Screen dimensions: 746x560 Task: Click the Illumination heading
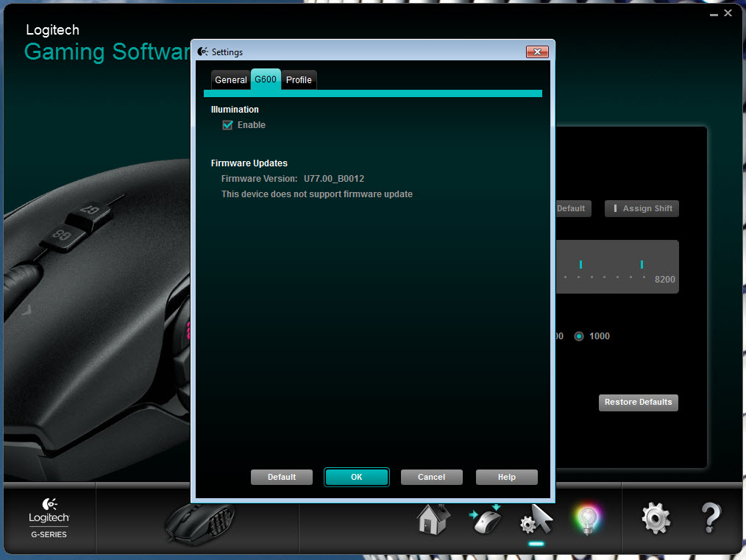(235, 110)
